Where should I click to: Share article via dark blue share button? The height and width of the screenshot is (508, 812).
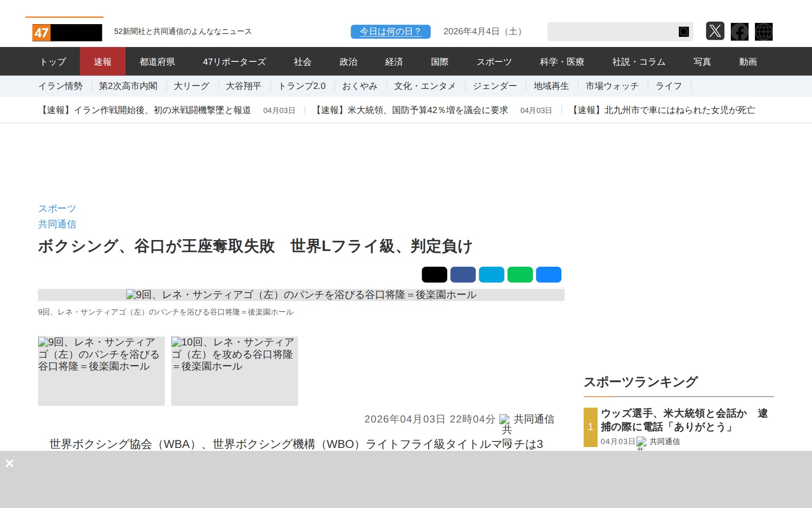[x=463, y=275]
